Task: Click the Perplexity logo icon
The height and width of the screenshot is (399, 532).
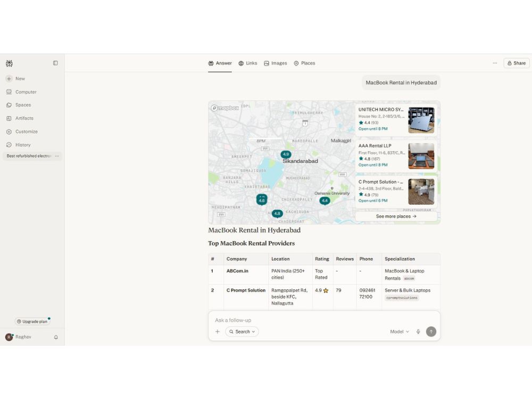Action: click(x=9, y=63)
